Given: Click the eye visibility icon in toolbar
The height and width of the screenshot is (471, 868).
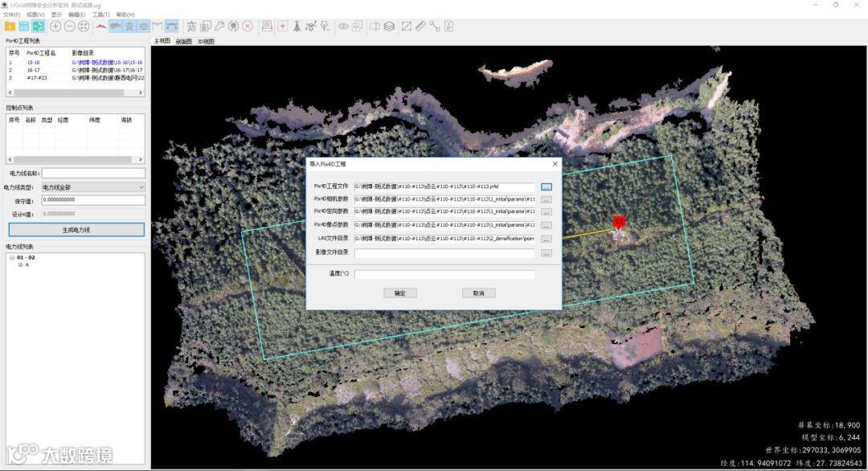Looking at the screenshot, I should click(344, 26).
